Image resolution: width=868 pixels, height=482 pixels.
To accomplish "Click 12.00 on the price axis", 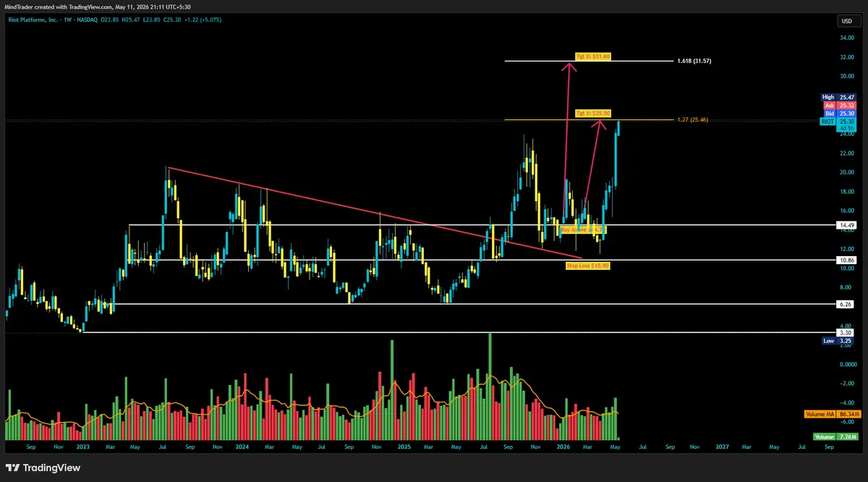I will (847, 249).
